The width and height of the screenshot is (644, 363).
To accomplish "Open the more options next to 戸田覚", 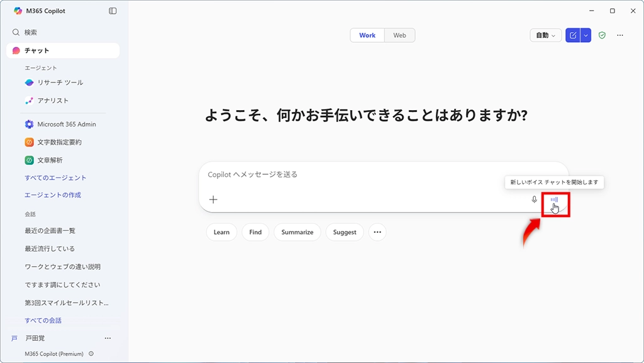I will [108, 338].
